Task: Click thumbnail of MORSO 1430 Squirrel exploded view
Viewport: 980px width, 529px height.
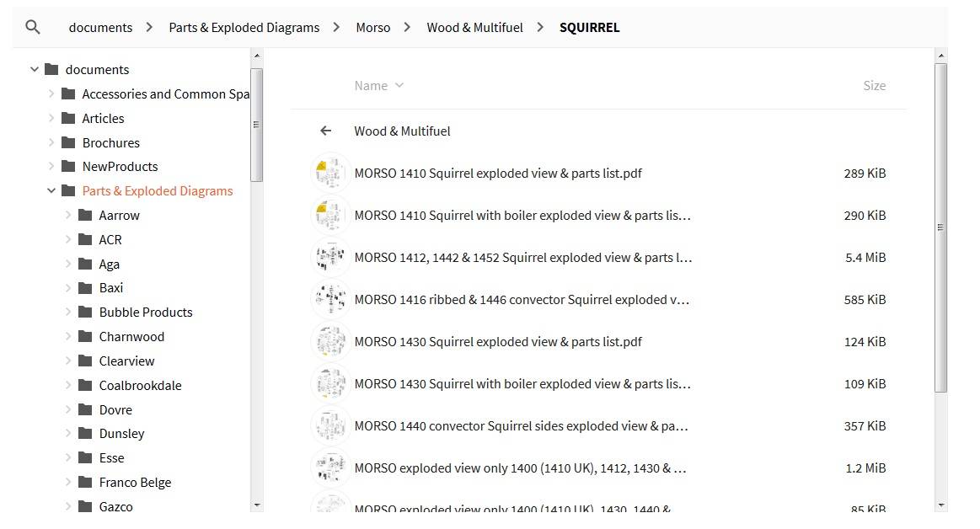Action: point(330,342)
